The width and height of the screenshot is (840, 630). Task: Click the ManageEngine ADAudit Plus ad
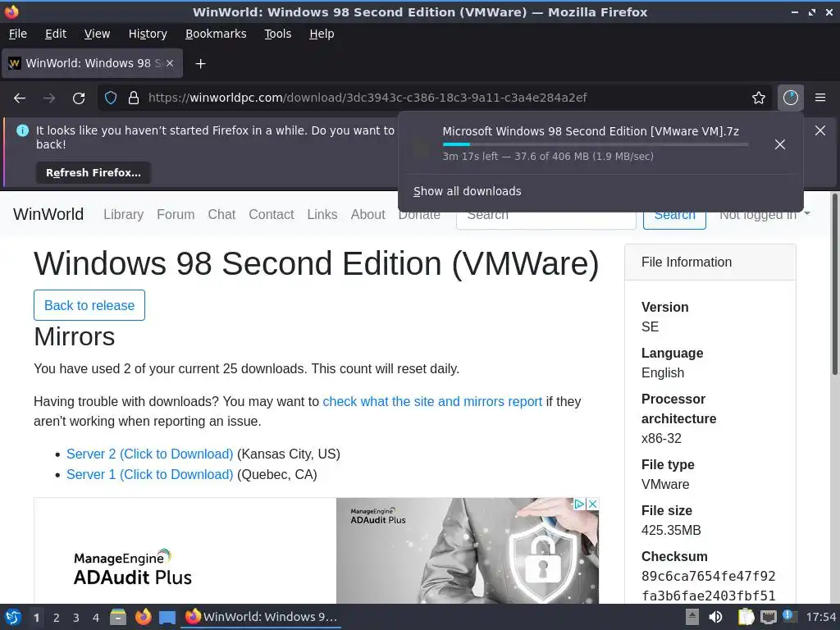coord(316,550)
